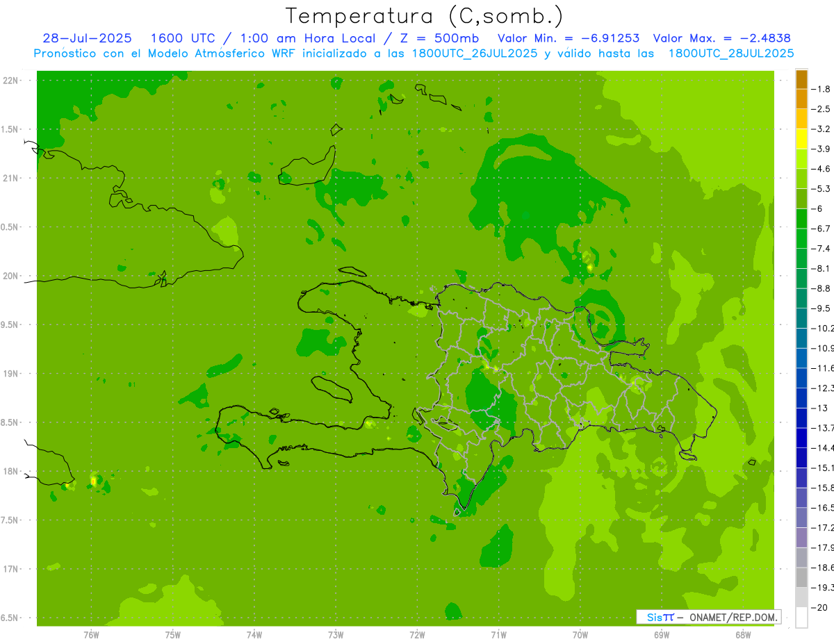
Task: Click the -2.5 colorbar value
Action: pyautogui.click(x=821, y=109)
